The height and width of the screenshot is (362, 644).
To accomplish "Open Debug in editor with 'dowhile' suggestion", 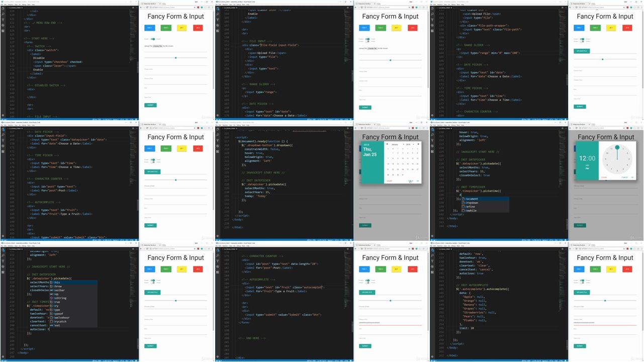I will [432, 146].
